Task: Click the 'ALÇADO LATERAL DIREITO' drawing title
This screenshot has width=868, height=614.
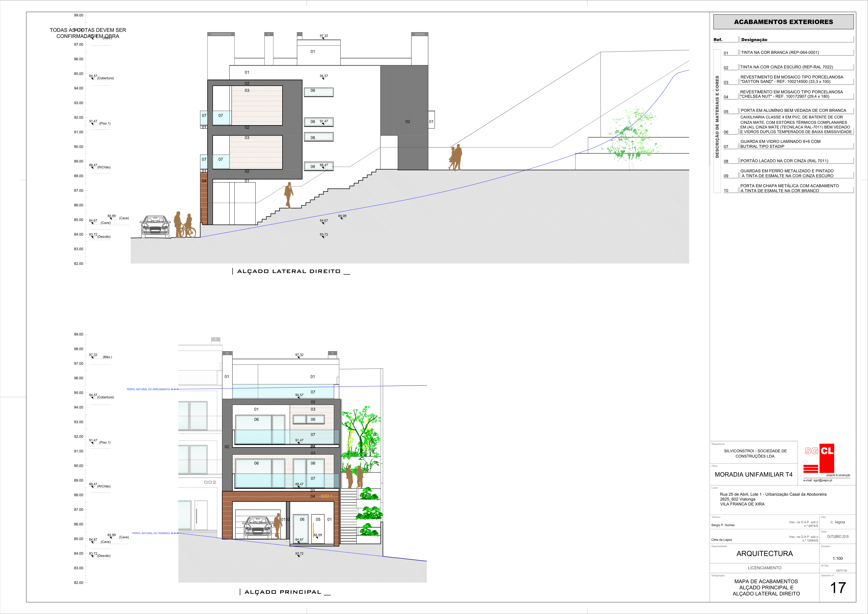Action: 289,271
